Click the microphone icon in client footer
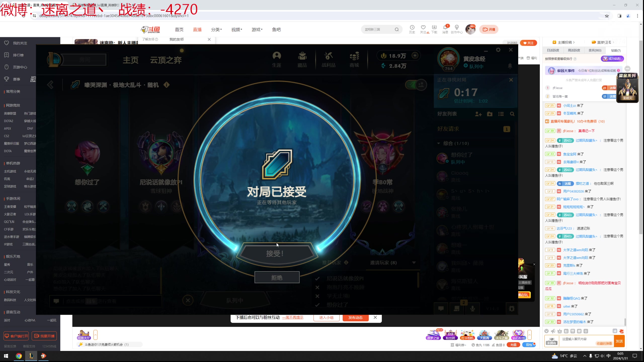 pyautogui.click(x=473, y=309)
